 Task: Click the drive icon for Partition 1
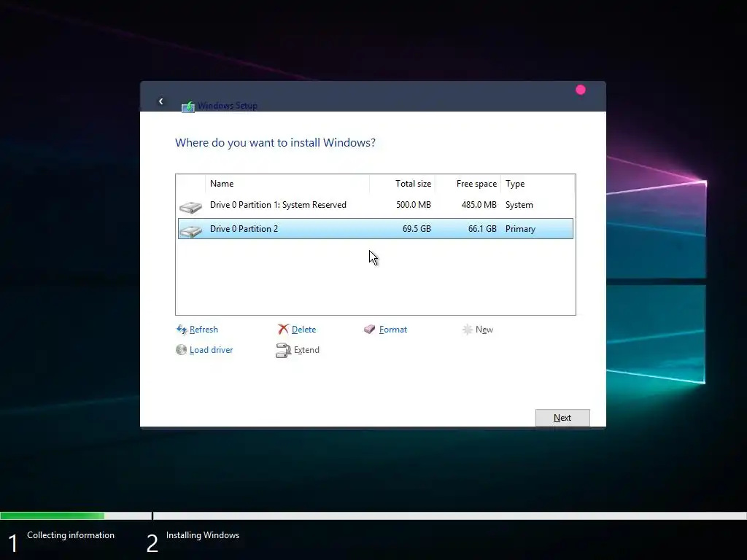click(190, 207)
